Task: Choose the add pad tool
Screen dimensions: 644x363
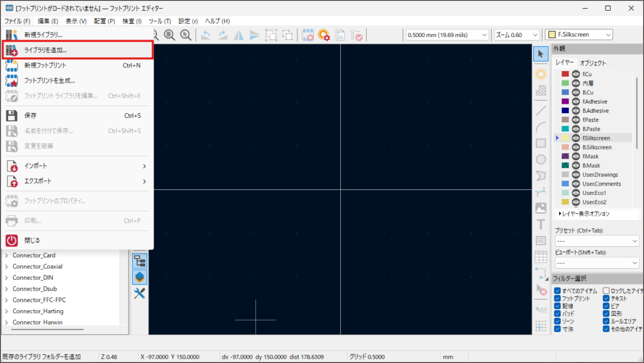Action: point(540,74)
